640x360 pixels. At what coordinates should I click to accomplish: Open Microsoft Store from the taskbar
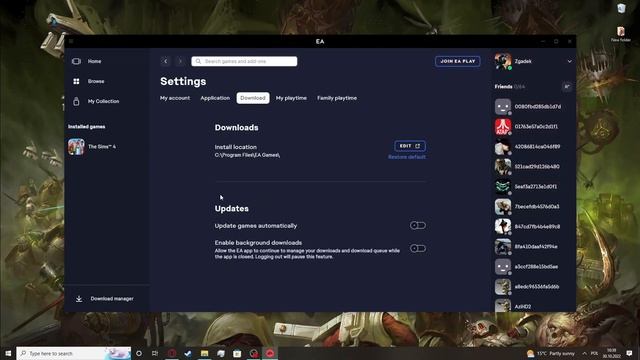click(x=237, y=353)
